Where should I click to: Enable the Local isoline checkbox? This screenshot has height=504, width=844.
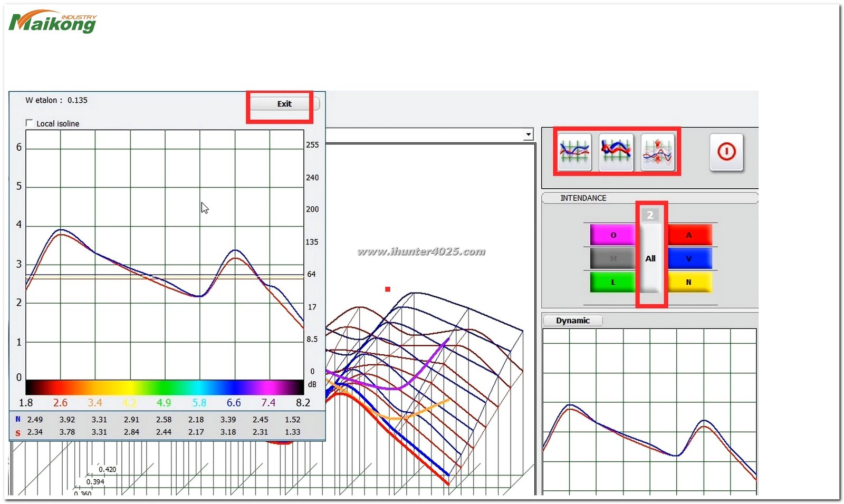30,123
